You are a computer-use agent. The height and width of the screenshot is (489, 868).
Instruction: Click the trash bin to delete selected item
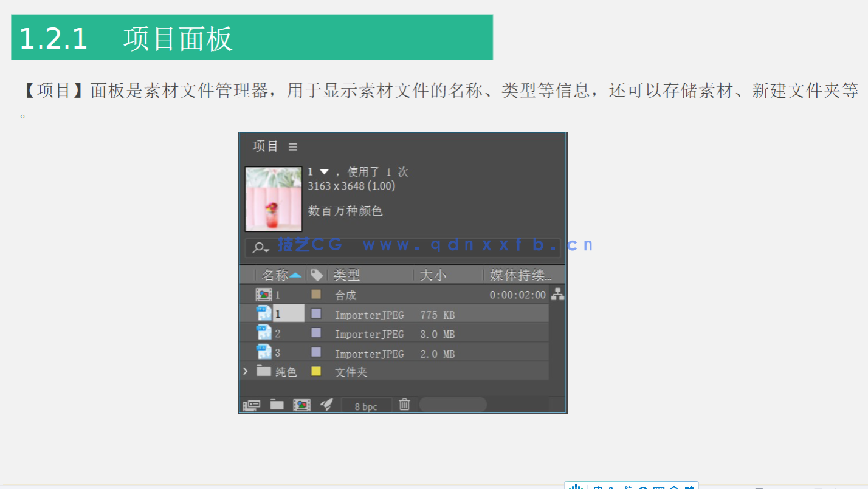coord(404,404)
